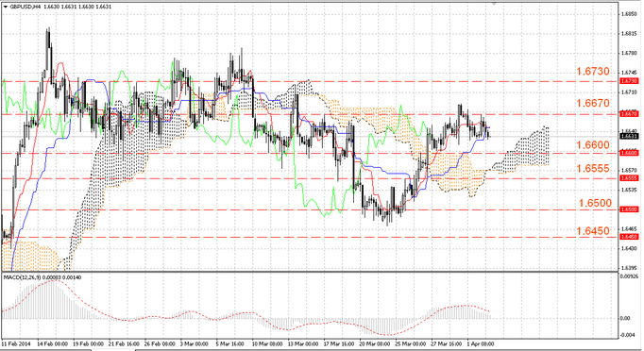Click the MACD scale value -0.004
This screenshot has height=351, width=644.
tap(627, 335)
